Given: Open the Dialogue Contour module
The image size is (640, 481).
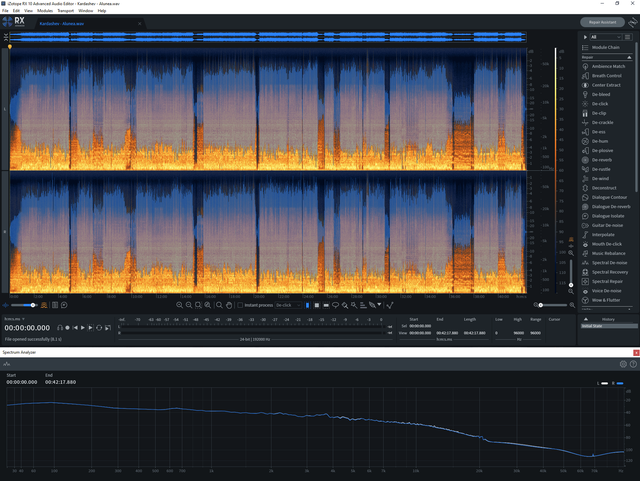Looking at the screenshot, I should coord(604,197).
